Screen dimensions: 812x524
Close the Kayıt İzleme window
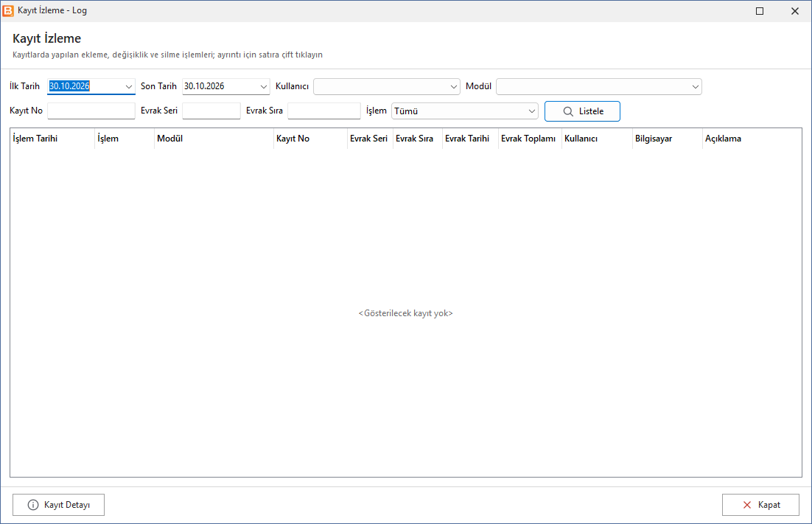(x=795, y=11)
